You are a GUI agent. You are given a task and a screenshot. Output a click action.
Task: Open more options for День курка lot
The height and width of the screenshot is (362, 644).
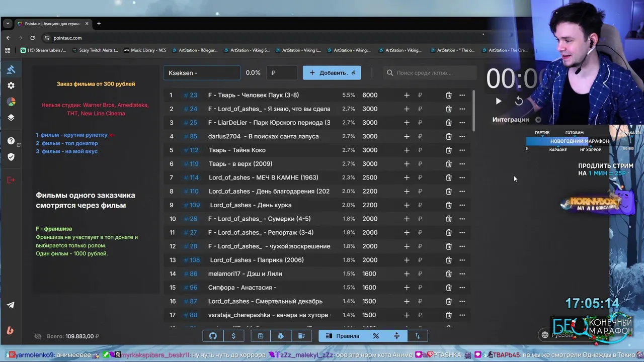pos(462,205)
